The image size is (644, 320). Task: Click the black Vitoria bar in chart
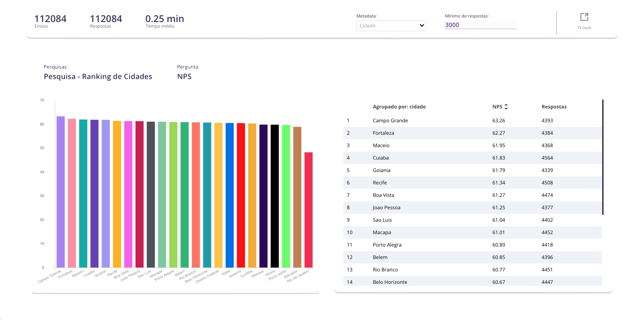point(275,196)
